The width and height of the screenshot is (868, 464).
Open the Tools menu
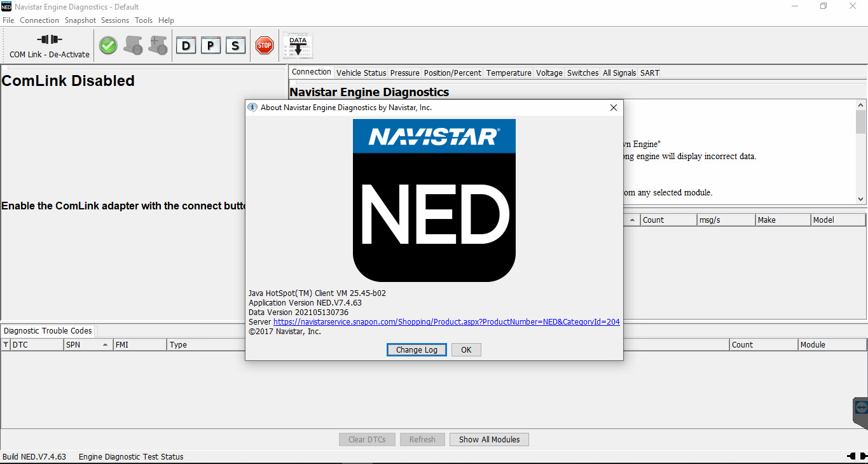[144, 20]
